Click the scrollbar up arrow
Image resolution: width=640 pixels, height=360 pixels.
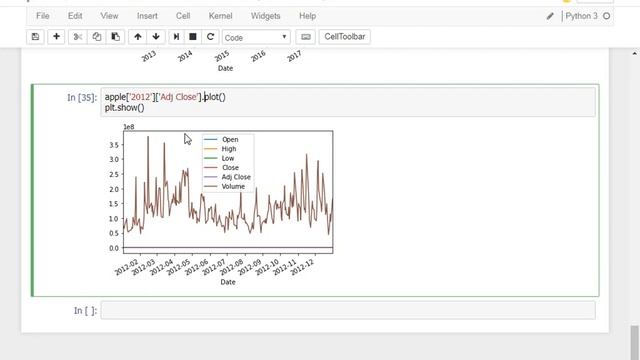634,53
